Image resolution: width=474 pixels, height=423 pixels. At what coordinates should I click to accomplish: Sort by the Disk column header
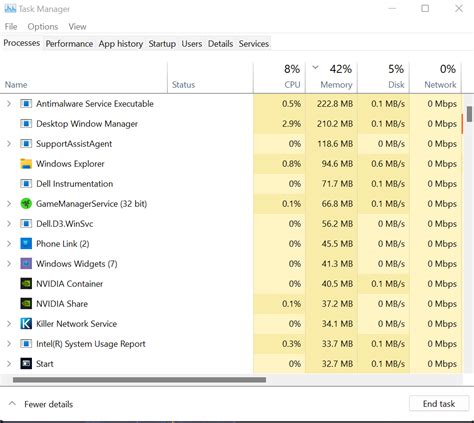coord(383,77)
